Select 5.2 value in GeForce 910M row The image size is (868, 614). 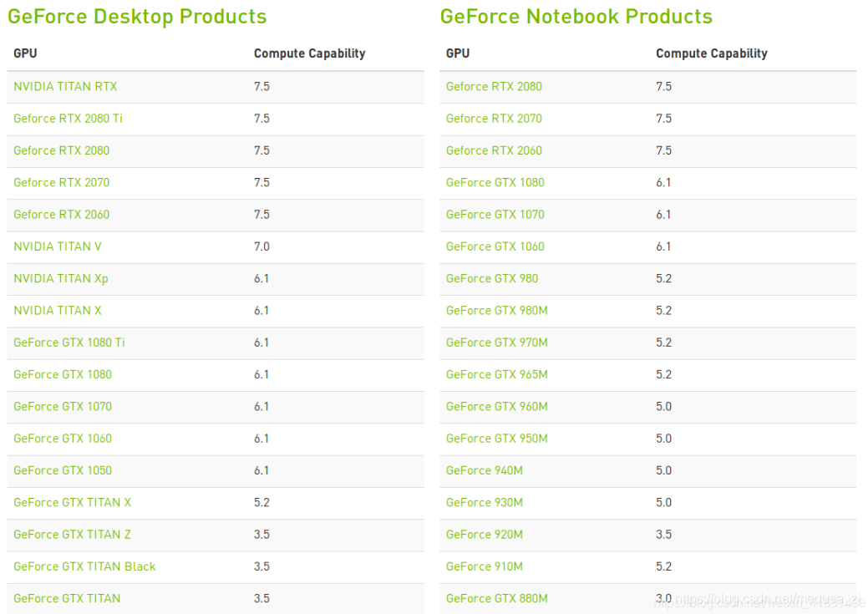tap(663, 567)
